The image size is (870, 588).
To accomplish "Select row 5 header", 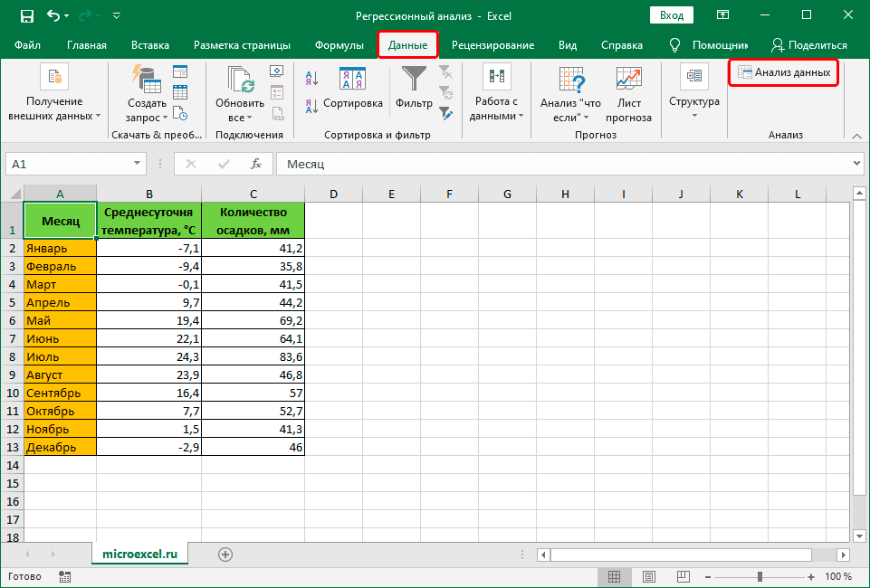I will coord(12,302).
